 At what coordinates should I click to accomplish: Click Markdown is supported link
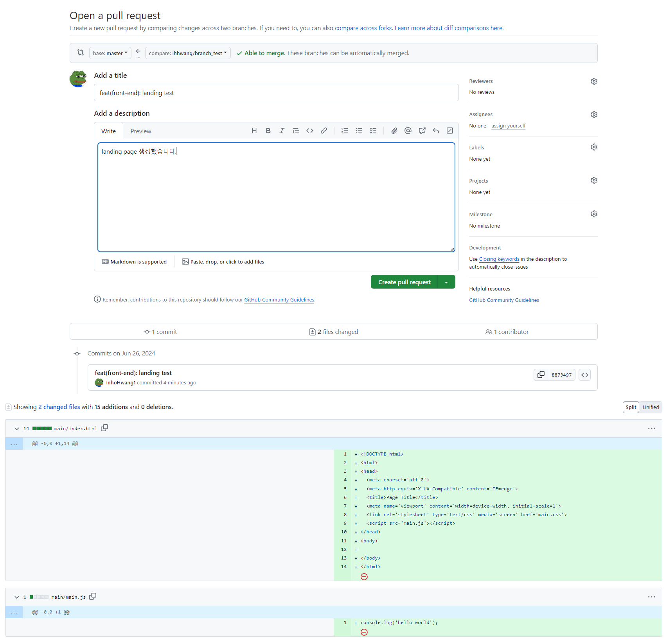click(x=134, y=262)
